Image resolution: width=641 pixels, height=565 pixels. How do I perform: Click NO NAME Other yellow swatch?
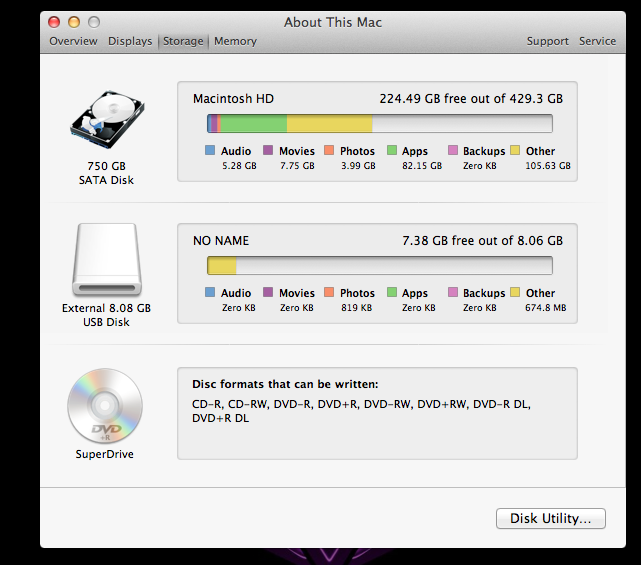515,292
